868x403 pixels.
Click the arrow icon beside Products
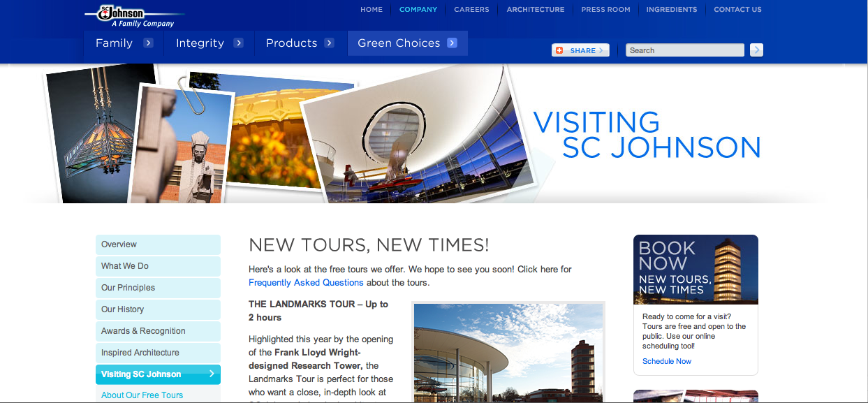coord(329,43)
